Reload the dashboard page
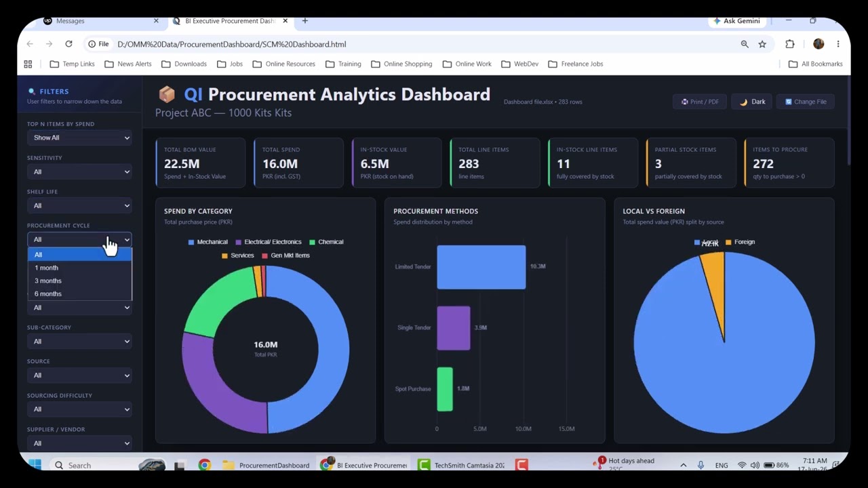This screenshot has width=868, height=488. (x=68, y=44)
